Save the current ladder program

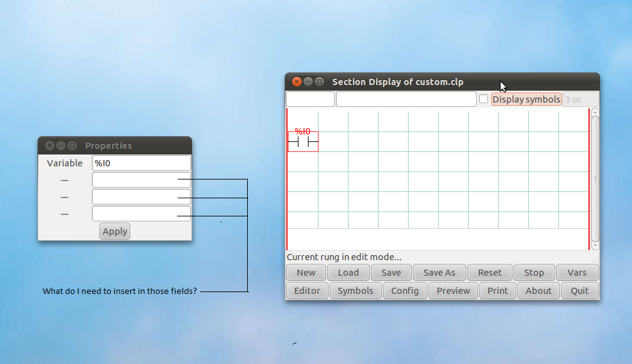tap(391, 273)
